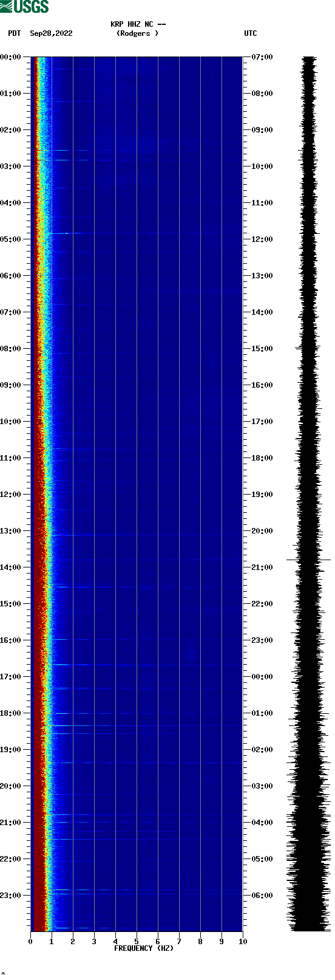Click the 21:00 UTC time label
Viewport: 335px width, 980px height.
point(262,567)
